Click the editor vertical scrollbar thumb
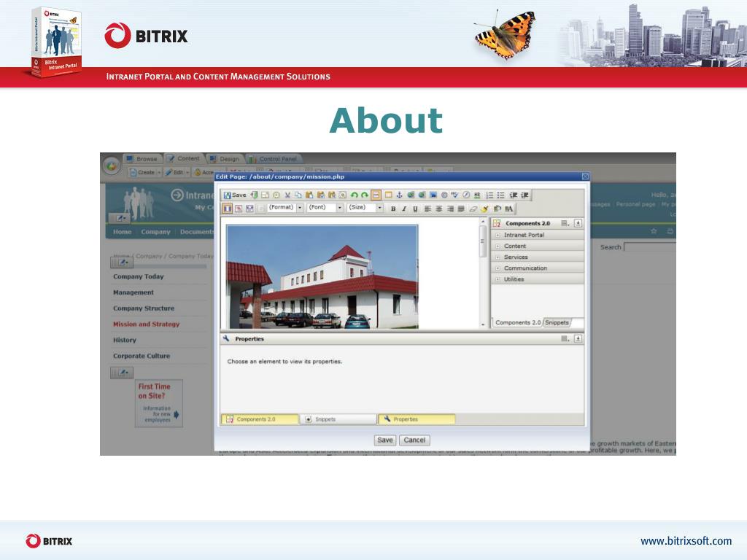747x560 pixels. 482,241
